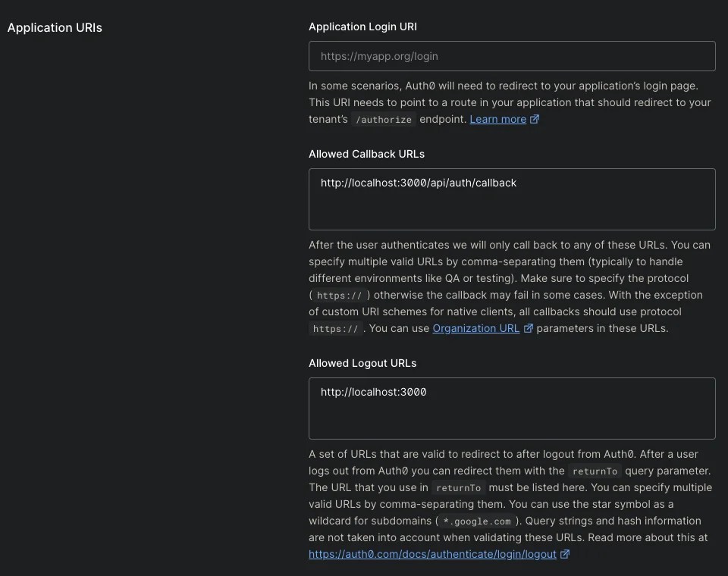Screen dimensions: 728x576
Task: Click https:// snippet before 'You can use'
Action: 334,329
